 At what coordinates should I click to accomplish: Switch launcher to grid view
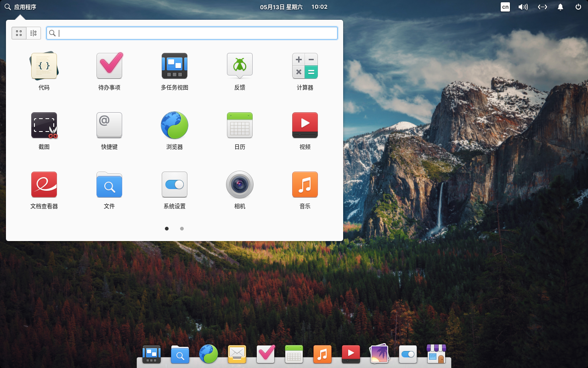pyautogui.click(x=19, y=33)
